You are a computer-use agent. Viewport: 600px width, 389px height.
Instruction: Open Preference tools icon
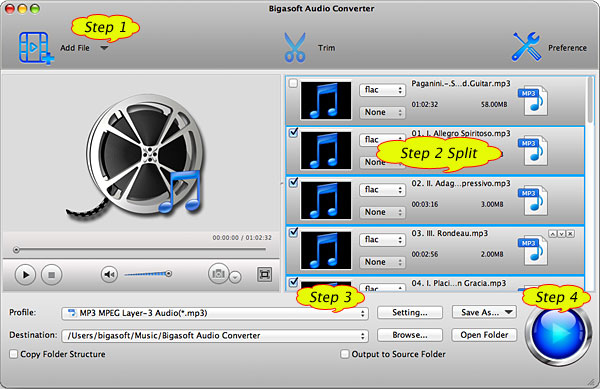point(527,47)
